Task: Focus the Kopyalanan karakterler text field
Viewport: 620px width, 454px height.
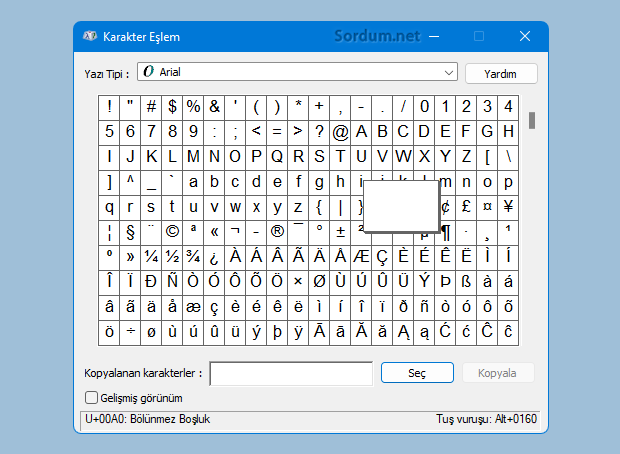Action: click(291, 373)
